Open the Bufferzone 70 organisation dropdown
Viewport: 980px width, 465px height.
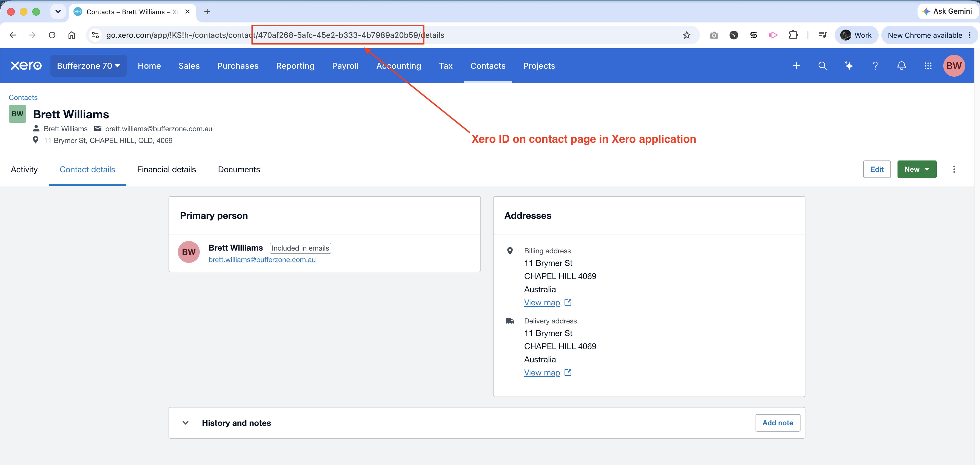coord(89,66)
